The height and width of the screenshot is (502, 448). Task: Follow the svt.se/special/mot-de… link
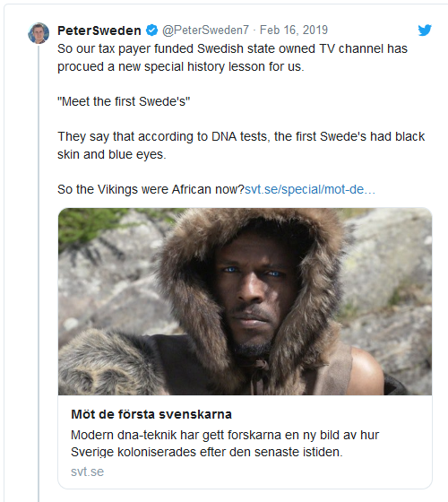pos(310,189)
